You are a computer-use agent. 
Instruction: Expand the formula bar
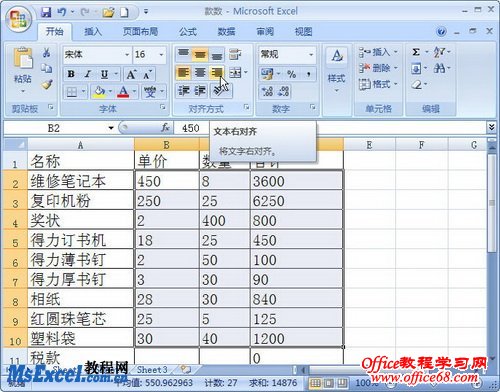click(x=491, y=127)
